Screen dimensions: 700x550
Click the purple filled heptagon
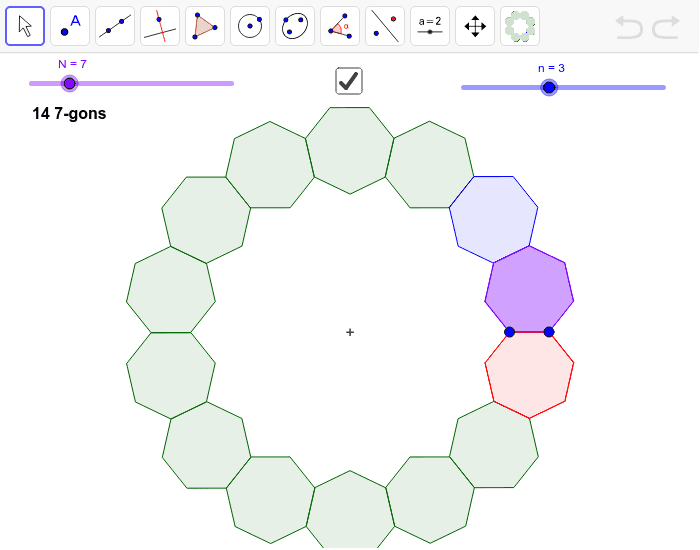(529, 292)
